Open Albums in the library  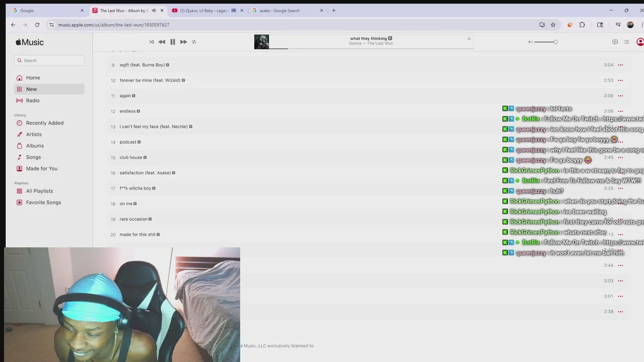[x=49, y=146]
